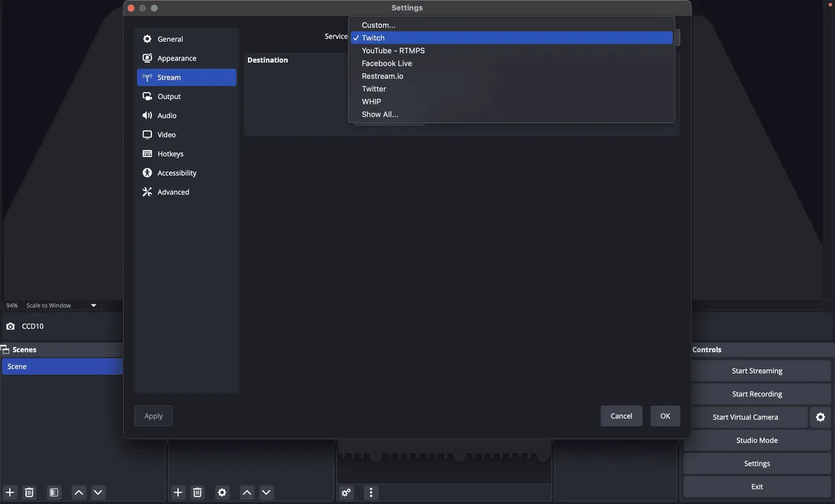Move the selected source up
The image size is (835, 504).
(247, 492)
